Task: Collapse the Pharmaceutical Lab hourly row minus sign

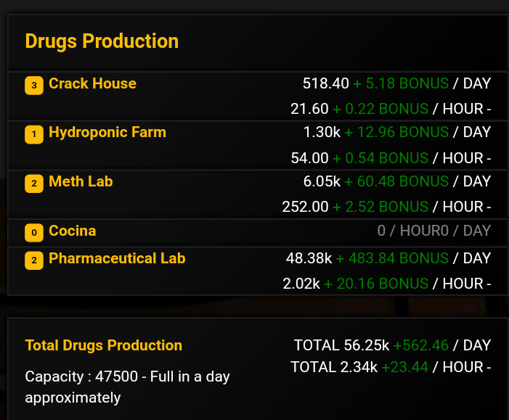Action: pyautogui.click(x=489, y=283)
